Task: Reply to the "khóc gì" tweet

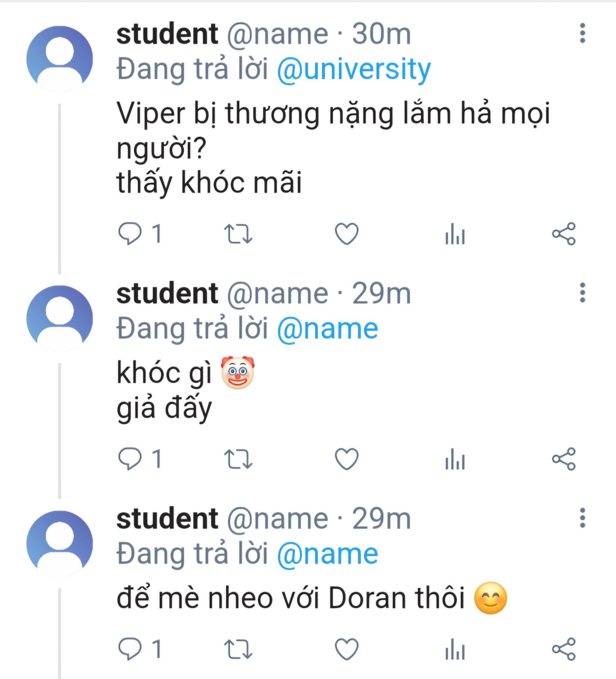Action: (130, 459)
